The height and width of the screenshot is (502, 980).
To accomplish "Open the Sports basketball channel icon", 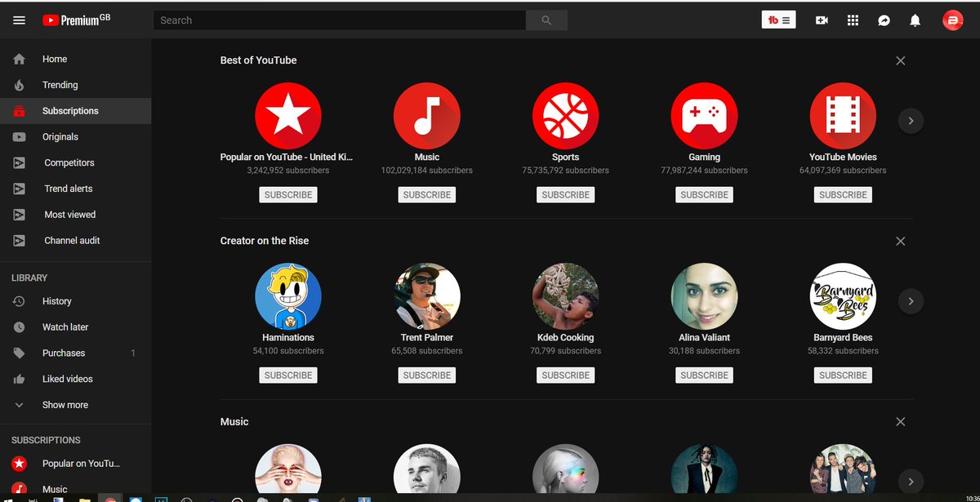I will (566, 116).
